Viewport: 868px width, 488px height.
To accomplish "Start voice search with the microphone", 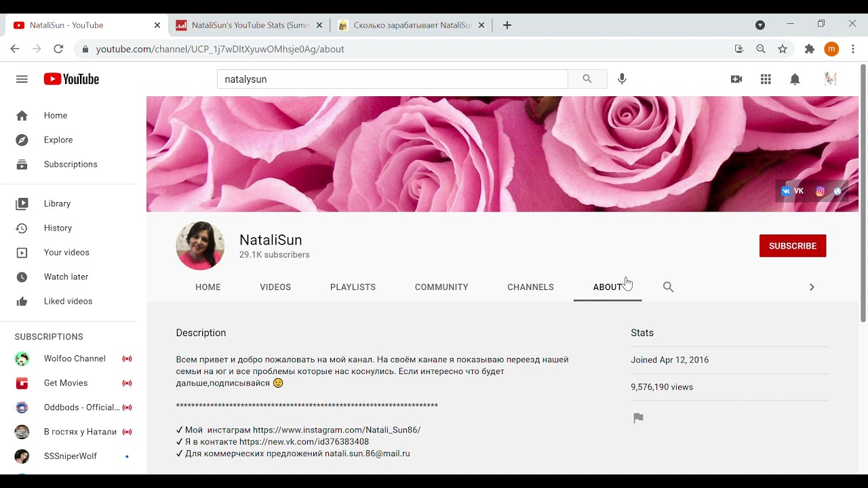I will (x=622, y=79).
